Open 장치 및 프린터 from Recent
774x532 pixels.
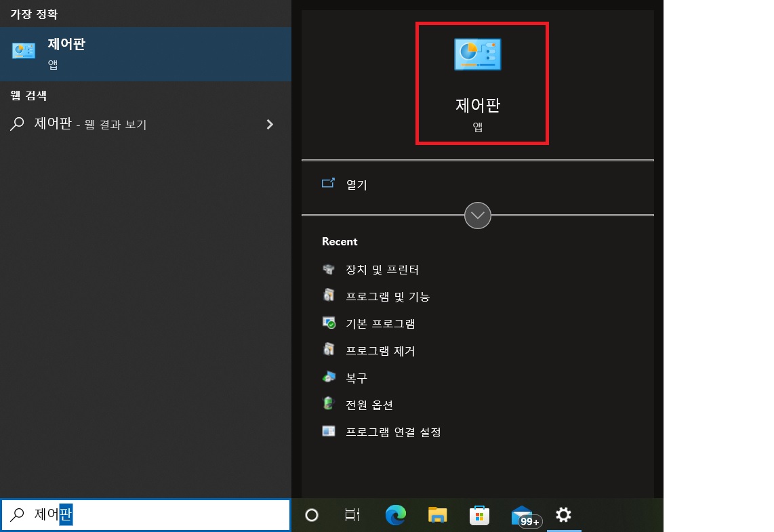tap(383, 269)
